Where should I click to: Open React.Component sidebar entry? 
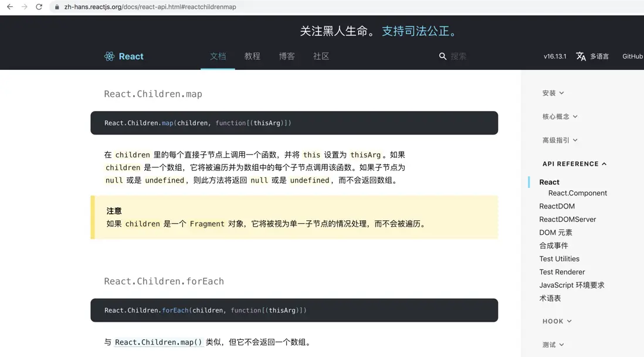578,193
